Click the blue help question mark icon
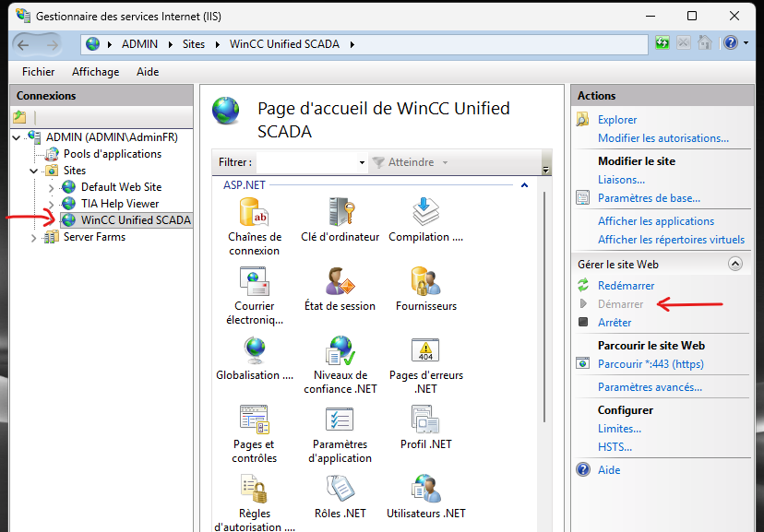 [x=731, y=42]
